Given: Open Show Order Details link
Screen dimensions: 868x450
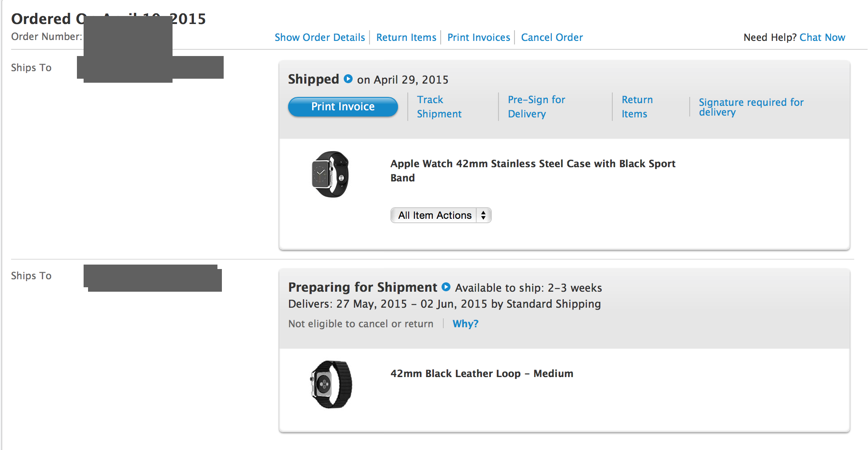Looking at the screenshot, I should (320, 37).
